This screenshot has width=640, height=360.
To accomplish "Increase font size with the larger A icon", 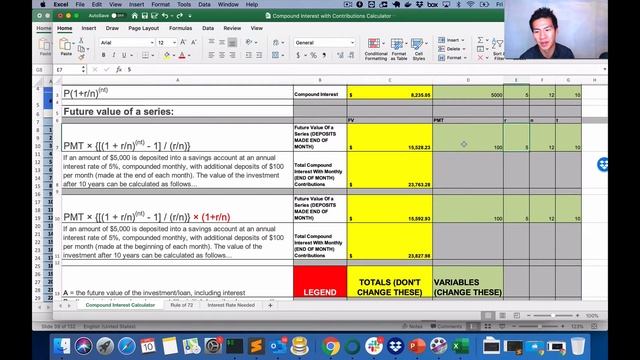I will (183, 42).
